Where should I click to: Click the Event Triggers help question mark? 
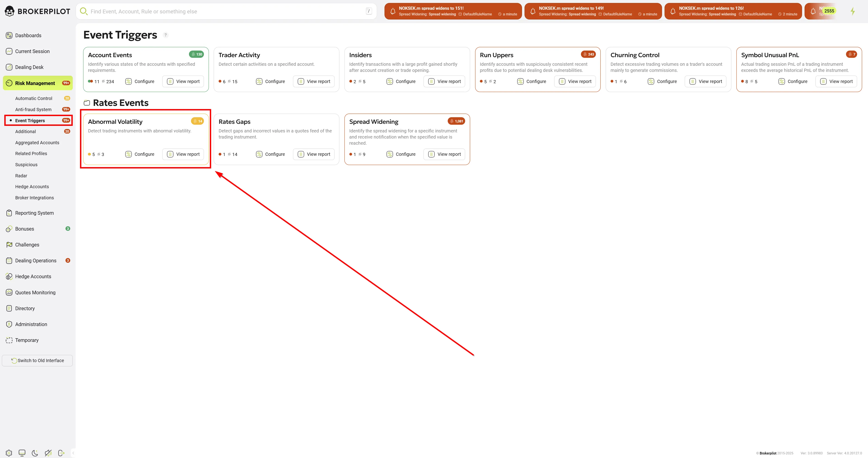click(165, 35)
